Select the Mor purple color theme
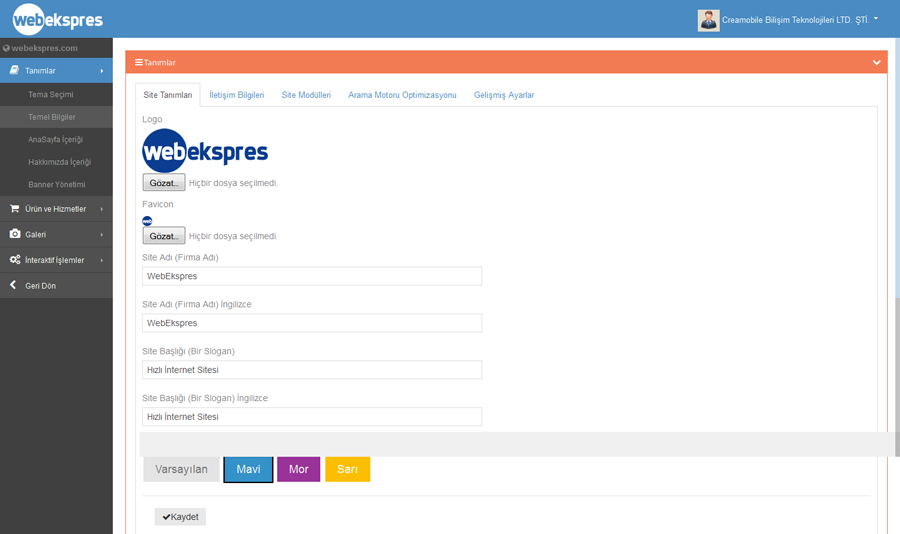The image size is (900, 534). (x=298, y=469)
